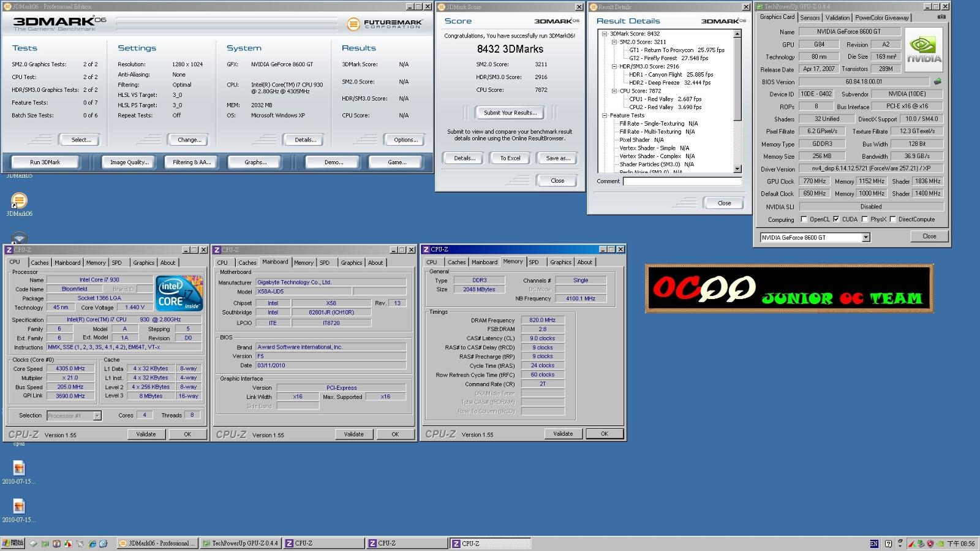
Task: Toggle the CUDA checkbox in GPU-Z
Action: pyautogui.click(x=836, y=219)
